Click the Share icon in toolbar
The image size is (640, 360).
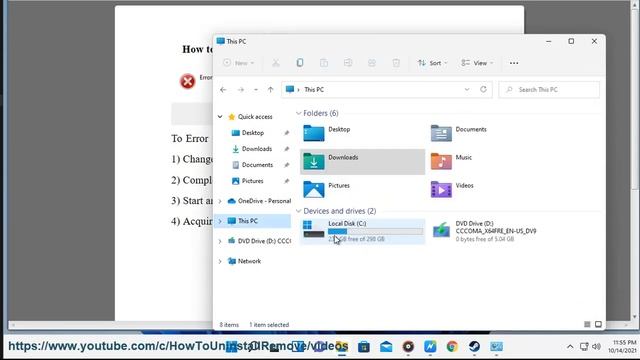(372, 63)
